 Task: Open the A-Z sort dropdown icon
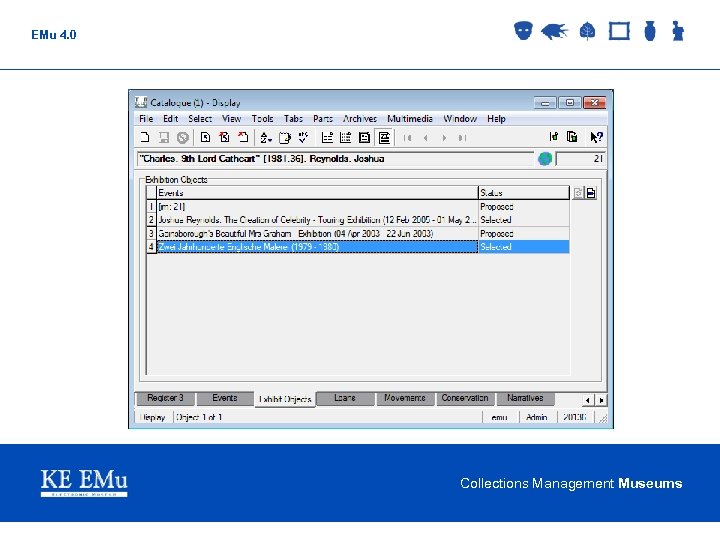click(x=266, y=137)
